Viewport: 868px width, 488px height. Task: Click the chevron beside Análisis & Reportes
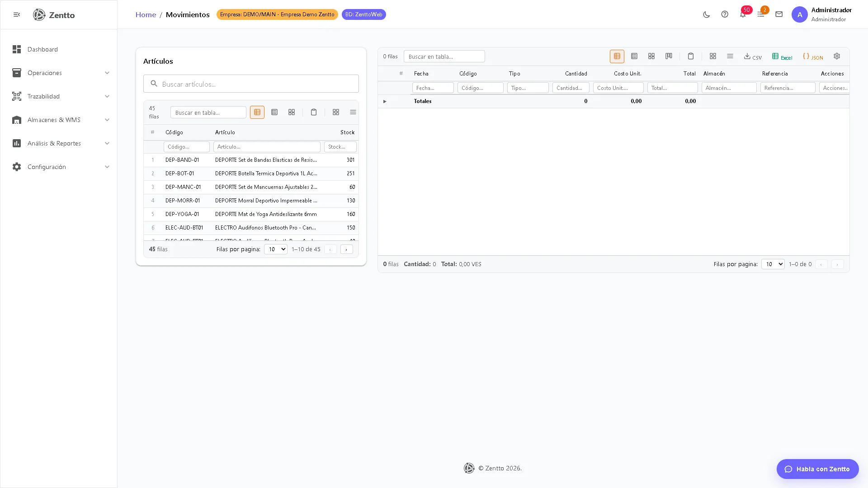[107, 143]
